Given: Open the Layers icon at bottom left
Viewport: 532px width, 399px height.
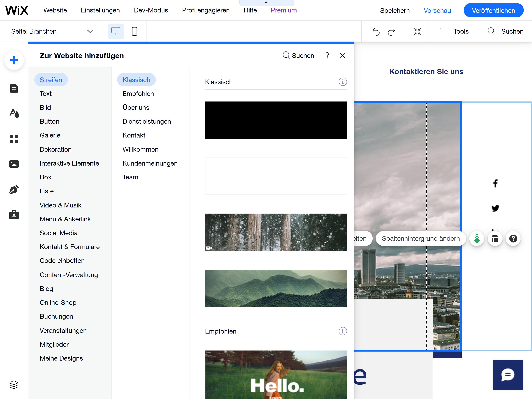Looking at the screenshot, I should tap(14, 385).
